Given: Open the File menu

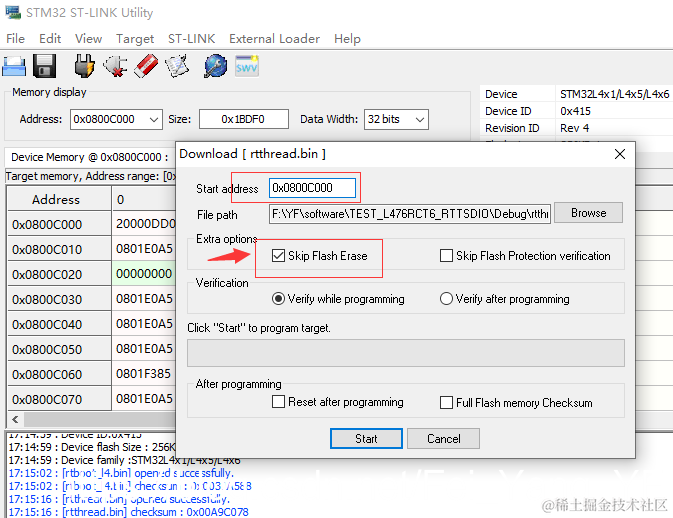Looking at the screenshot, I should click(15, 39).
